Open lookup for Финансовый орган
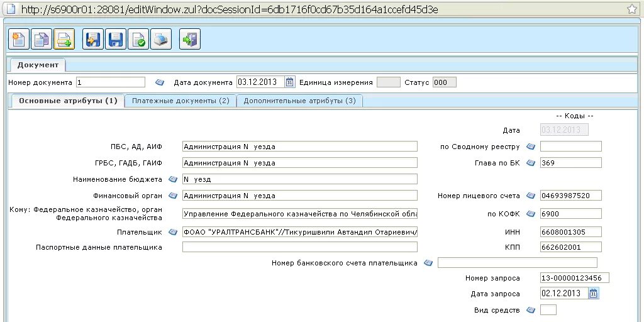Screen dimensions: 644x322 pyautogui.click(x=174, y=196)
